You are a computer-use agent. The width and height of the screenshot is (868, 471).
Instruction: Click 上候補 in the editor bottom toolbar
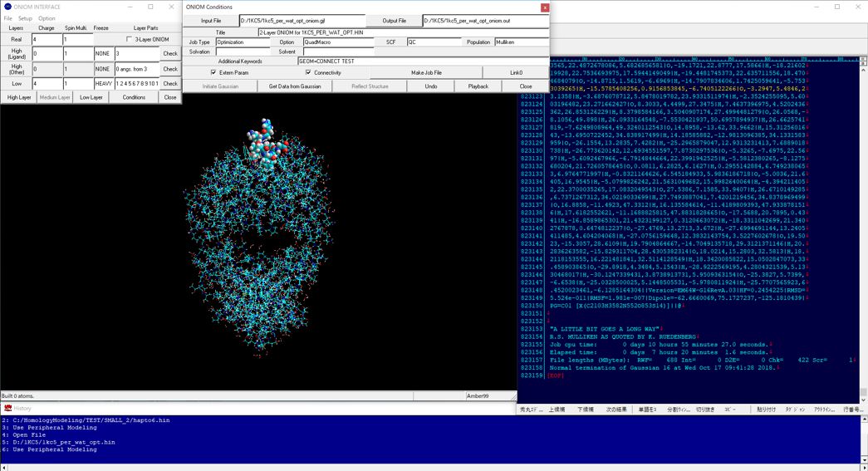point(557,410)
